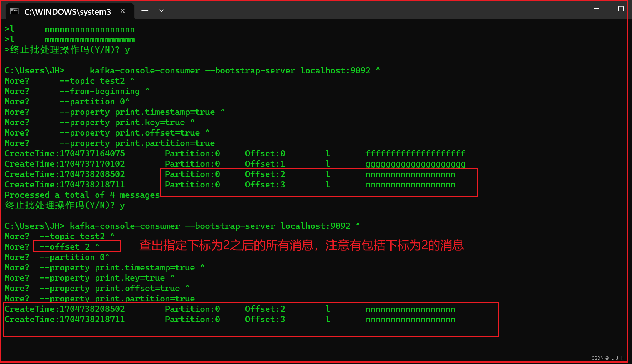The height and width of the screenshot is (364, 632).
Task: Click 'Processed a total of 4 messages' line
Action: (82, 195)
